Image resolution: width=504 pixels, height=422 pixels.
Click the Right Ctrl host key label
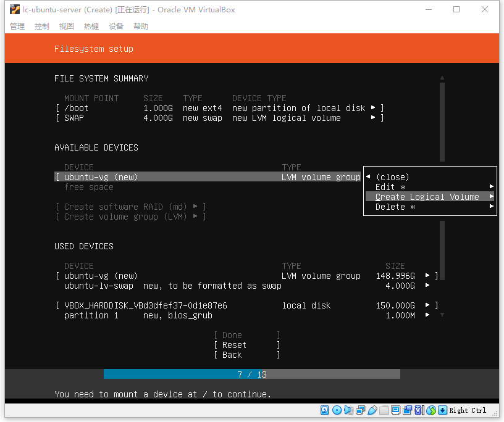coord(468,410)
